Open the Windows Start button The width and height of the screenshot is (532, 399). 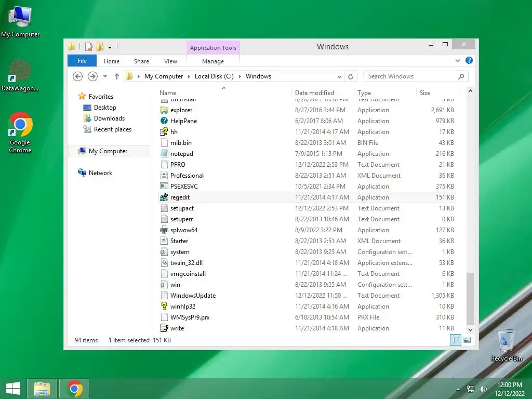click(x=13, y=389)
